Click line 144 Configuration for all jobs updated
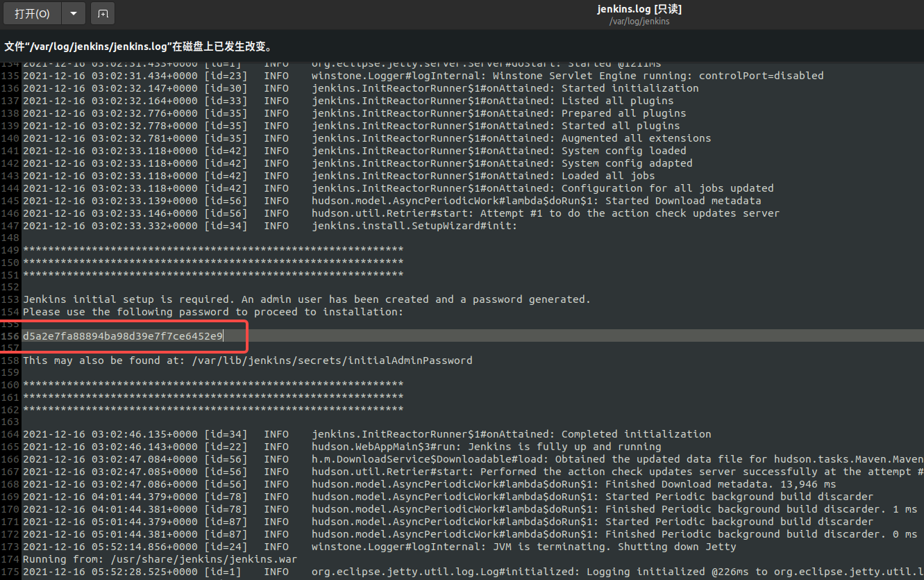Screen dimensions: 924x580 (398, 188)
